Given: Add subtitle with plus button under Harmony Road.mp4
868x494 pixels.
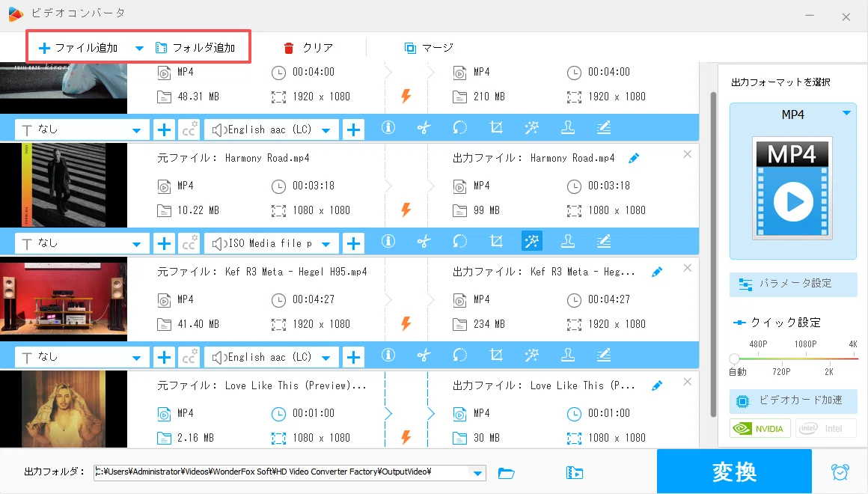Looking at the screenshot, I should pyautogui.click(x=164, y=243).
